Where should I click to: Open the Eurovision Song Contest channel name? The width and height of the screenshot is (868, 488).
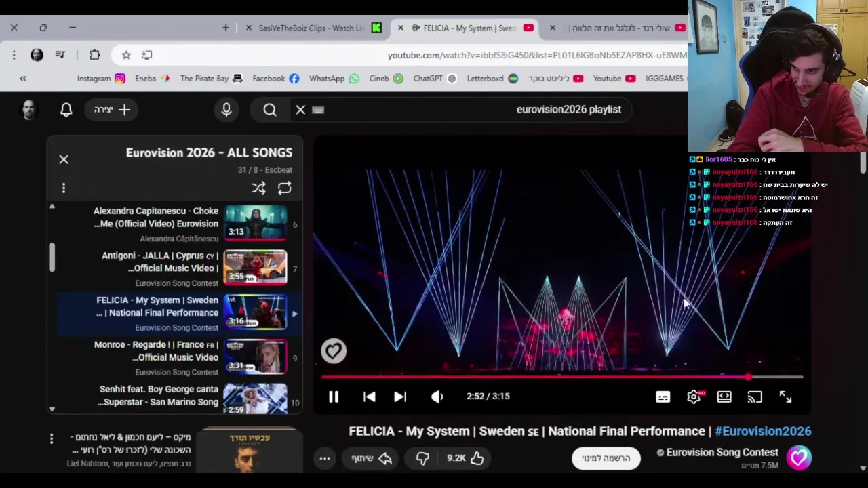(722, 452)
